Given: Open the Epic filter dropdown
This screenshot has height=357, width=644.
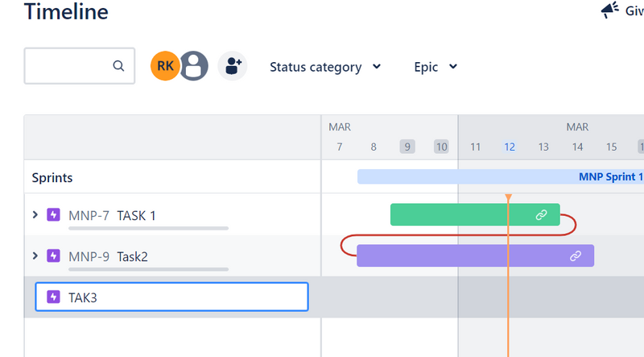Looking at the screenshot, I should 436,67.
